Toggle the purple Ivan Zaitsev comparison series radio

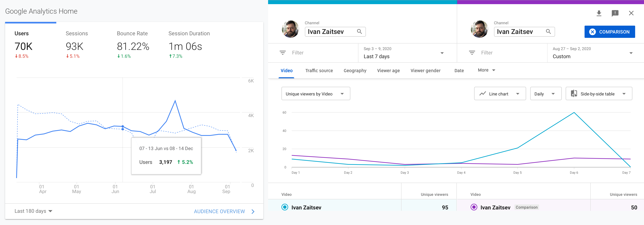pyautogui.click(x=474, y=207)
